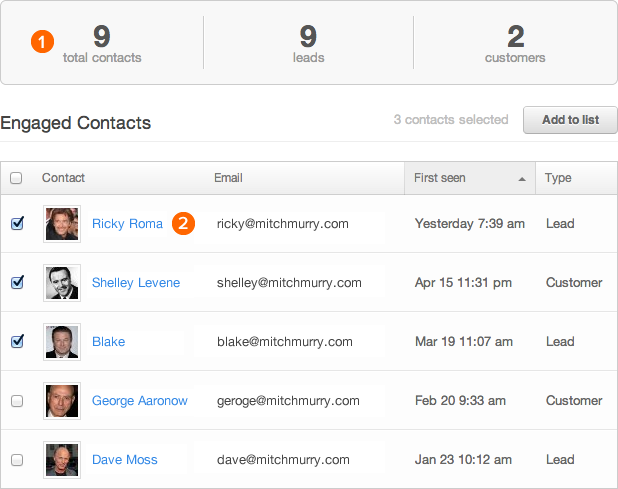Click Shelley Levene's avatar photo
The width and height of the screenshot is (618, 489).
[x=62, y=283]
